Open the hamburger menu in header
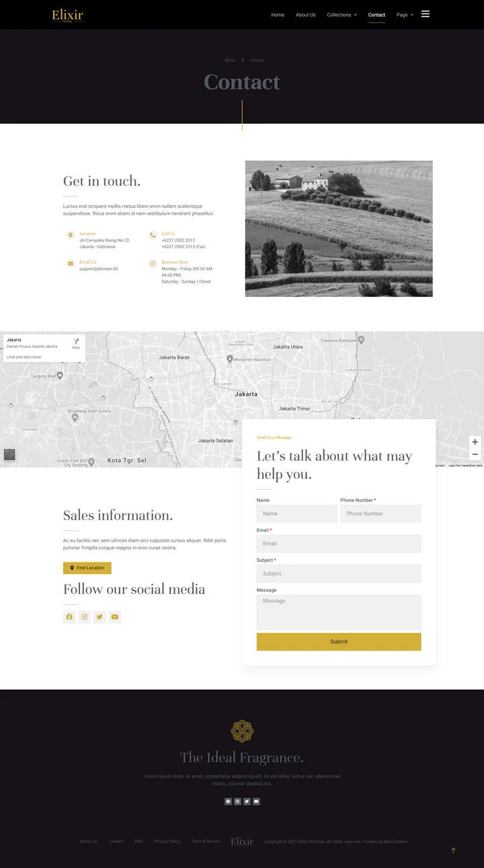The width and height of the screenshot is (484, 868). (x=425, y=14)
